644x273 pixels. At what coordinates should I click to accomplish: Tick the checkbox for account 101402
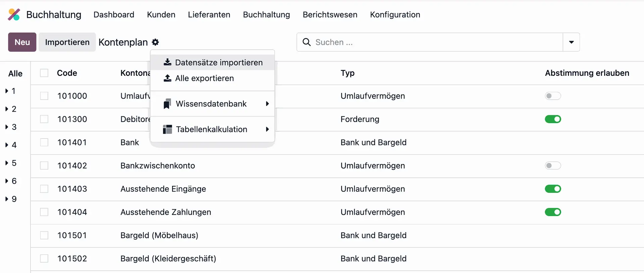click(44, 166)
